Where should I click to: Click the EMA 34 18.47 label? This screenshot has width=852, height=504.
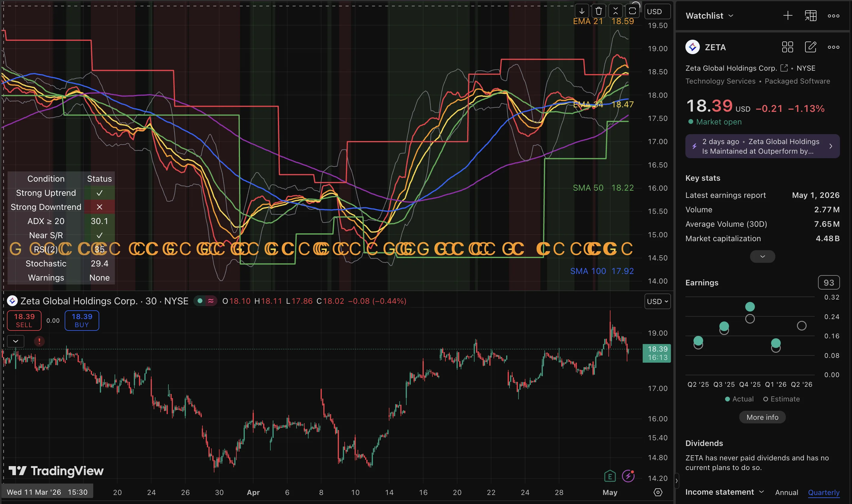pos(603,104)
